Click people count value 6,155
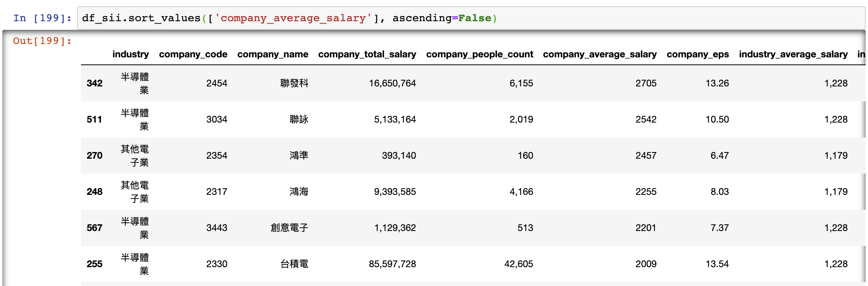The height and width of the screenshot is (286, 868). (521, 83)
